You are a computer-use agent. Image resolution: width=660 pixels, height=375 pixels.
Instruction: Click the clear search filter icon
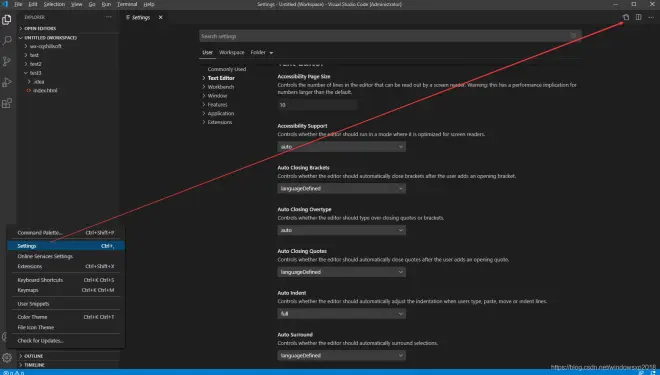click(x=574, y=36)
